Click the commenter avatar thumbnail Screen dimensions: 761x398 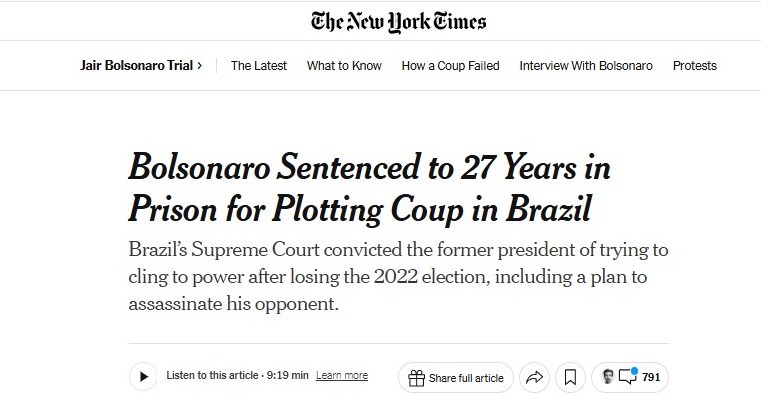[608, 376]
